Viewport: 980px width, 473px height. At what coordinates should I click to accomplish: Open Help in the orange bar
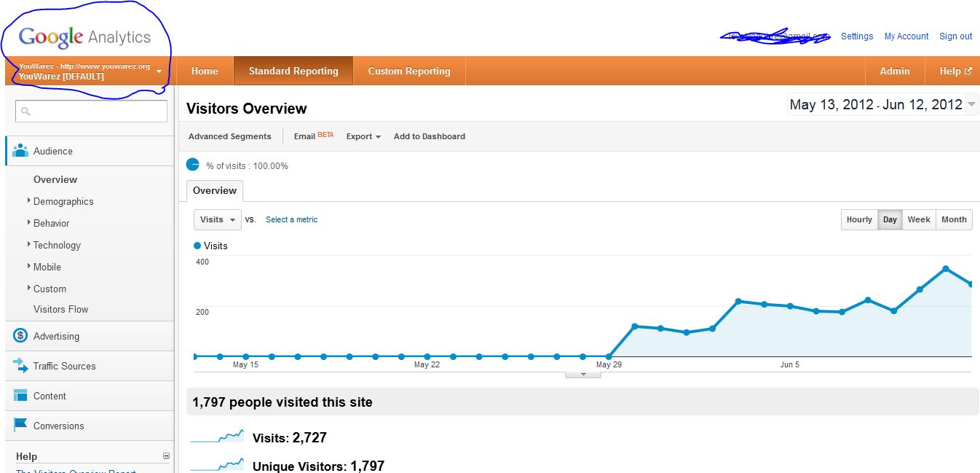[x=950, y=71]
